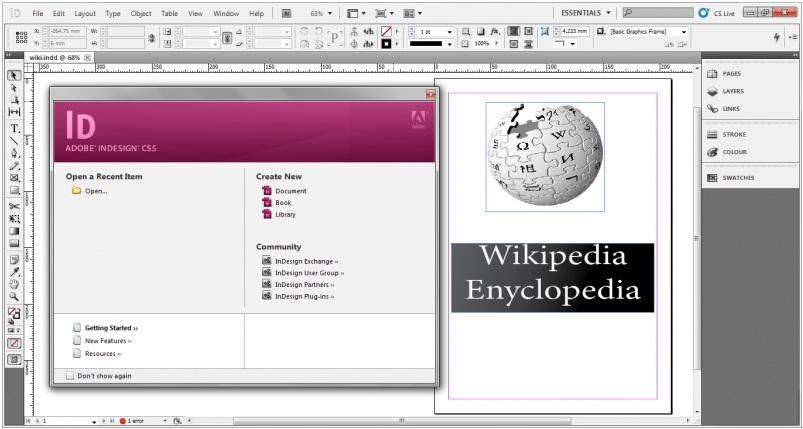
Task: Click the search field in the application bar
Action: (658, 13)
